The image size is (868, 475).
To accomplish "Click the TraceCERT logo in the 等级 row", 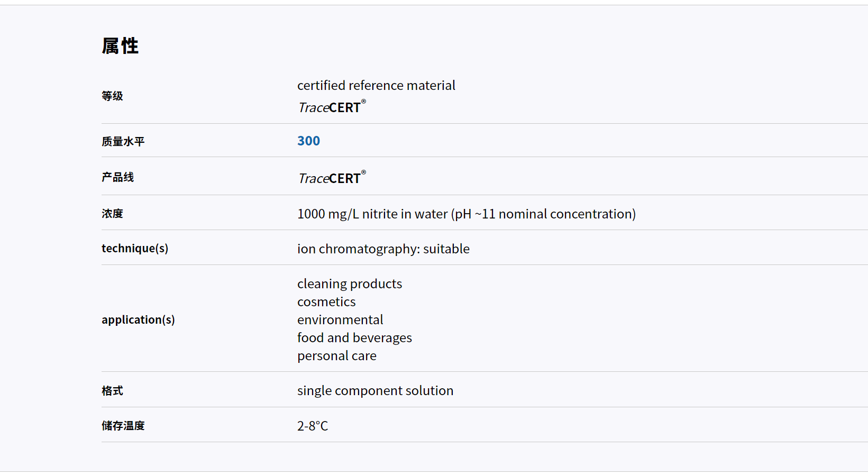I will pos(332,107).
